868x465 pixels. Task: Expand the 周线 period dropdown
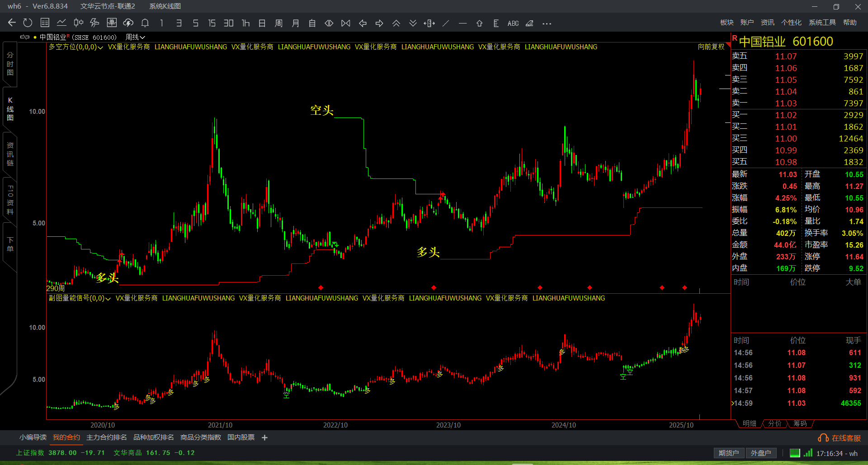coord(135,37)
